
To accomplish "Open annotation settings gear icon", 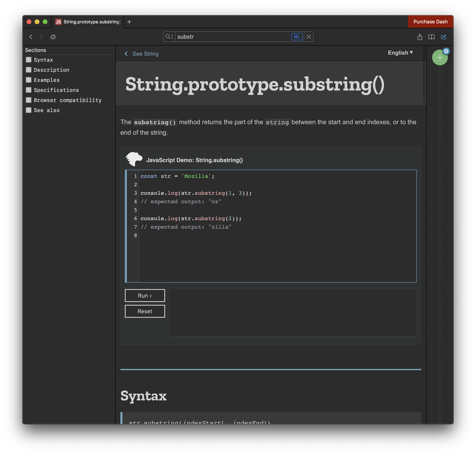I will click(446, 51).
